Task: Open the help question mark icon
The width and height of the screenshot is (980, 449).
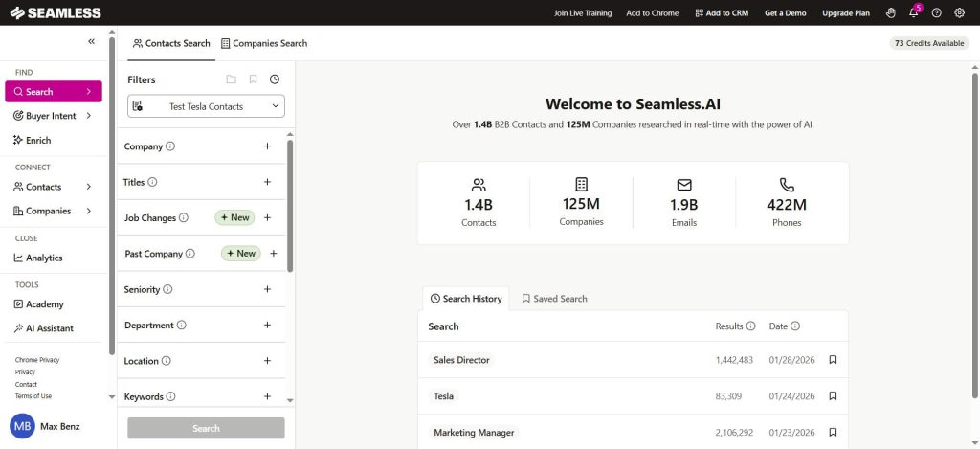Action: [936, 12]
